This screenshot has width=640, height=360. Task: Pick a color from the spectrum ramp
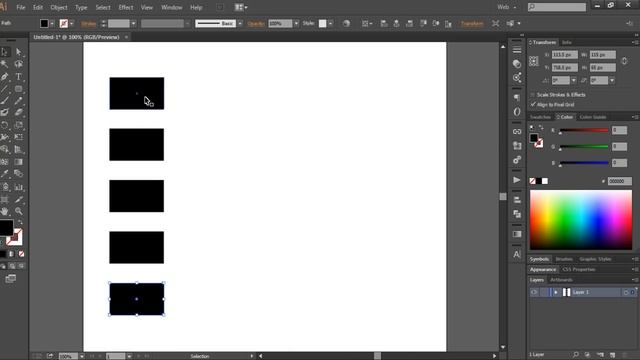click(581, 220)
